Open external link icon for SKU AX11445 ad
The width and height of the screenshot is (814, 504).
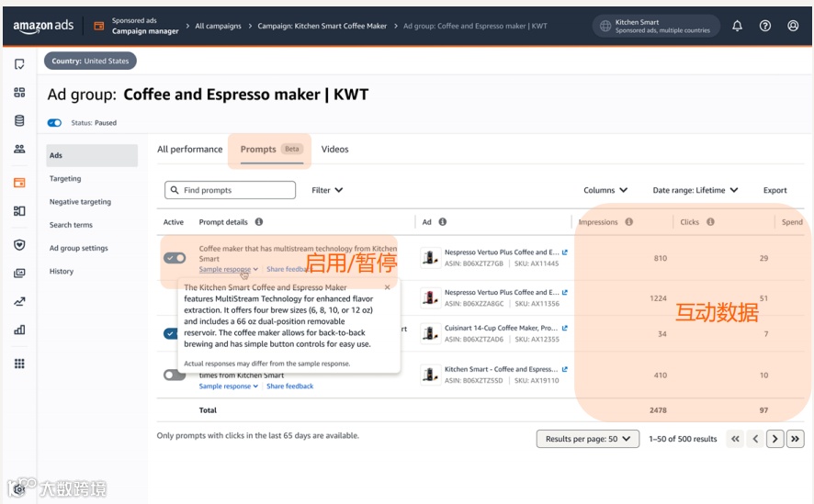pos(565,252)
